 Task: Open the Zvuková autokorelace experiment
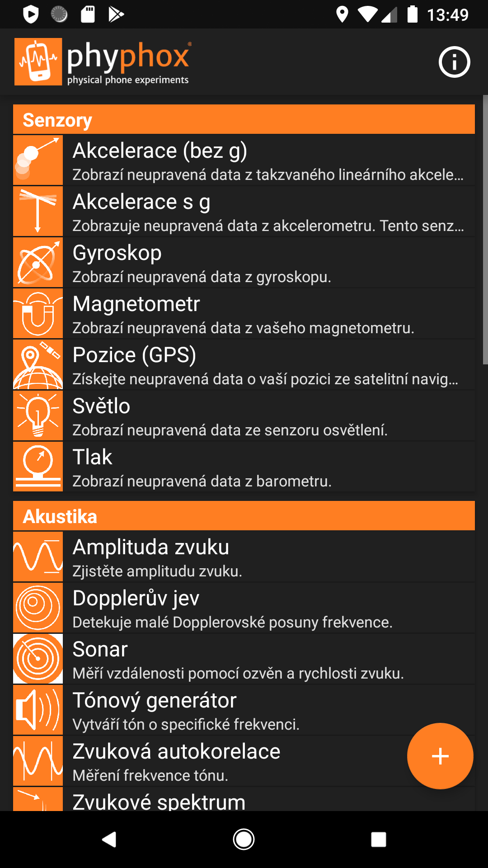coord(235,761)
